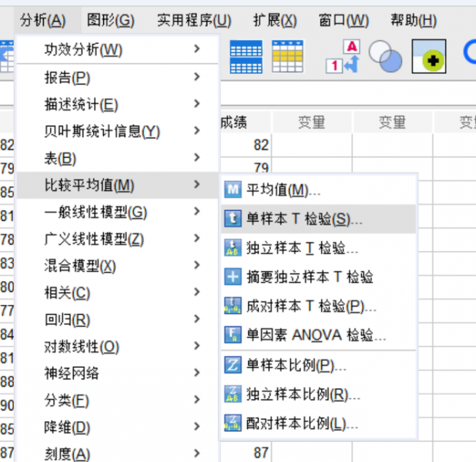The width and height of the screenshot is (476, 462).
Task: Expand the 贝叶斯统计信息(Y) submenu arrow
Action: click(197, 131)
